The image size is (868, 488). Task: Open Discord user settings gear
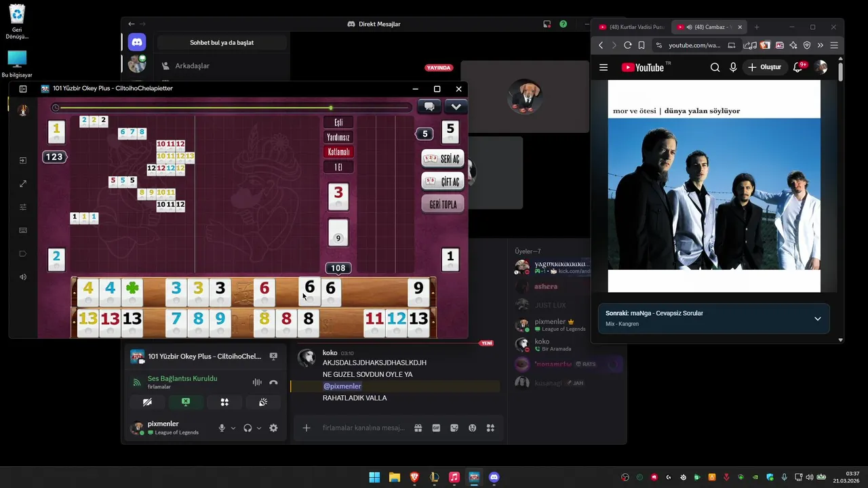273,428
